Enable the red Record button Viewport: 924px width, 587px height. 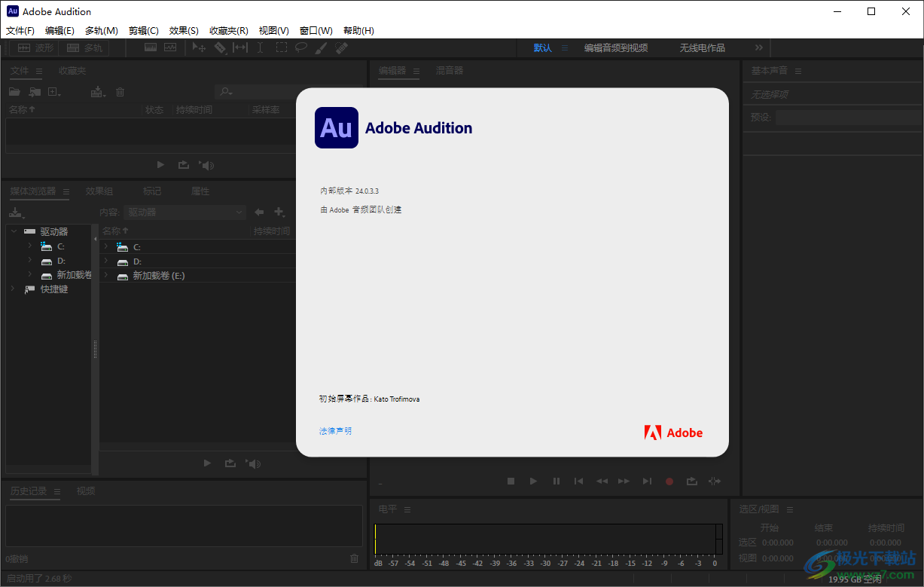pos(669,481)
